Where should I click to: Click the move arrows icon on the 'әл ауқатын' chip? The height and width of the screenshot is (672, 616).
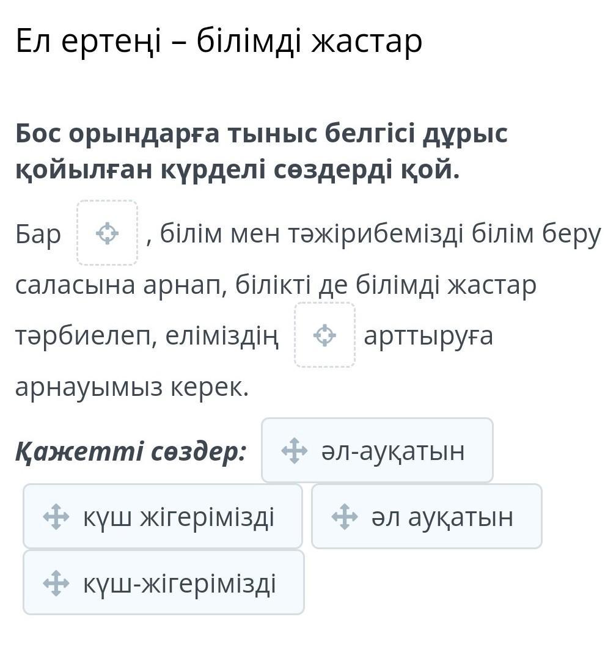point(345,516)
